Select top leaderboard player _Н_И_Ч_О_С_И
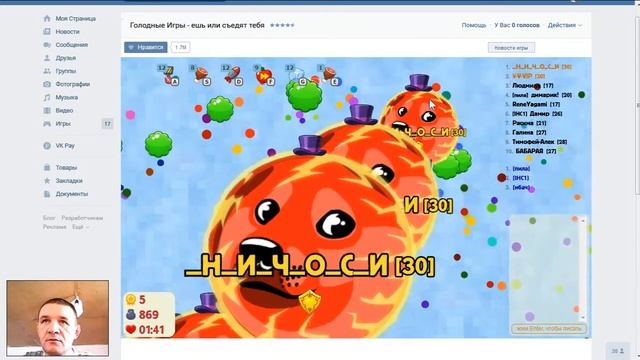 541,67
